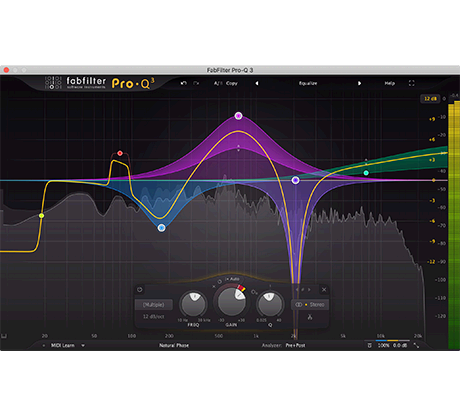Image resolution: width=460 pixels, height=416 pixels.
Task: Open the (Multiple) filter shape dropdown
Action: 154,304
